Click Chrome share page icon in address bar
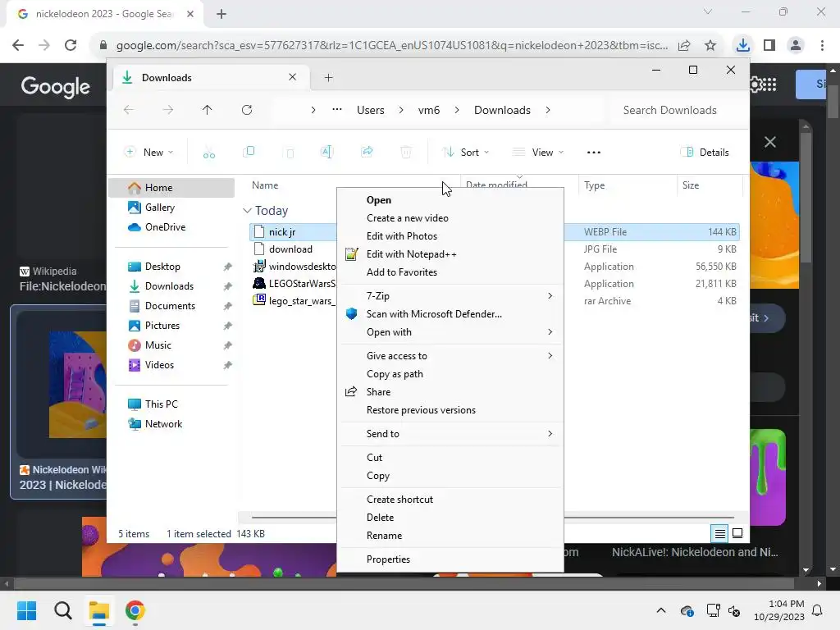The image size is (840, 630). [684, 46]
